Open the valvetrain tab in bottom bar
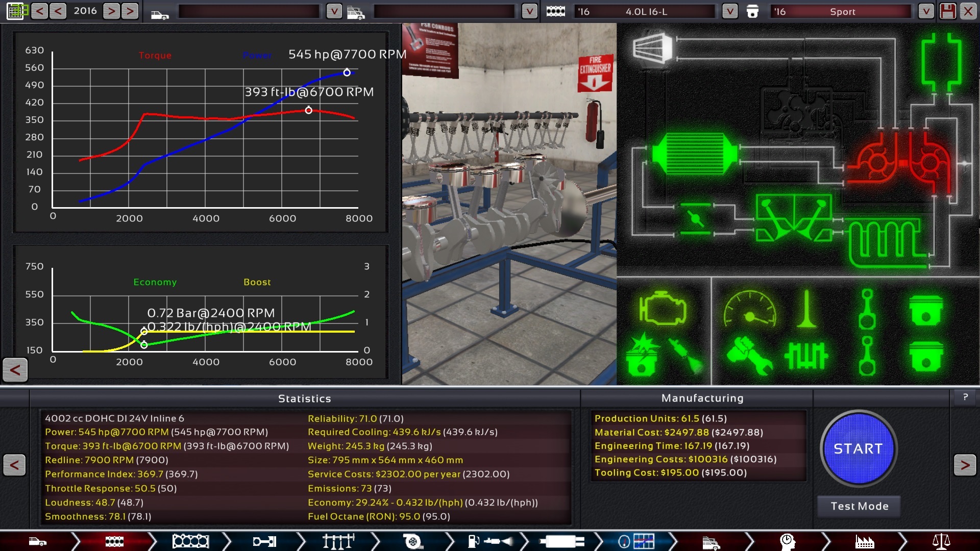Viewport: 980px width, 551px height. coord(338,541)
